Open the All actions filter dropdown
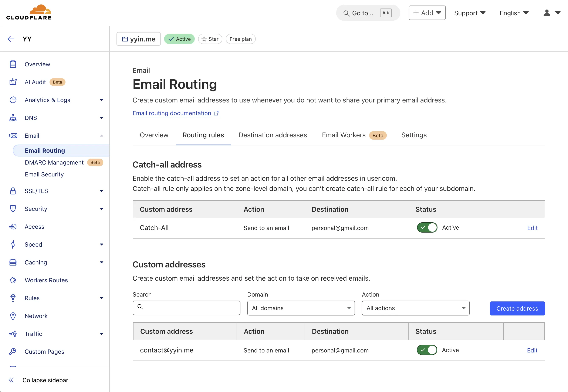Image resolution: width=568 pixels, height=392 pixels. [x=416, y=308]
